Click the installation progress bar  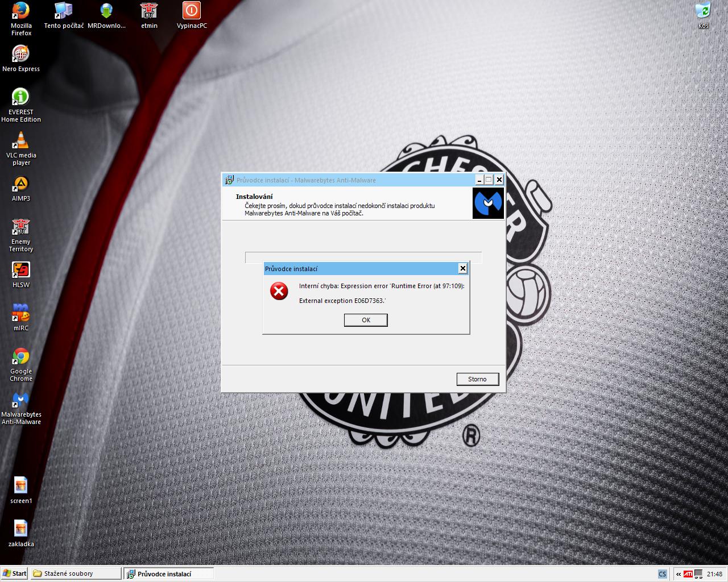click(x=363, y=257)
